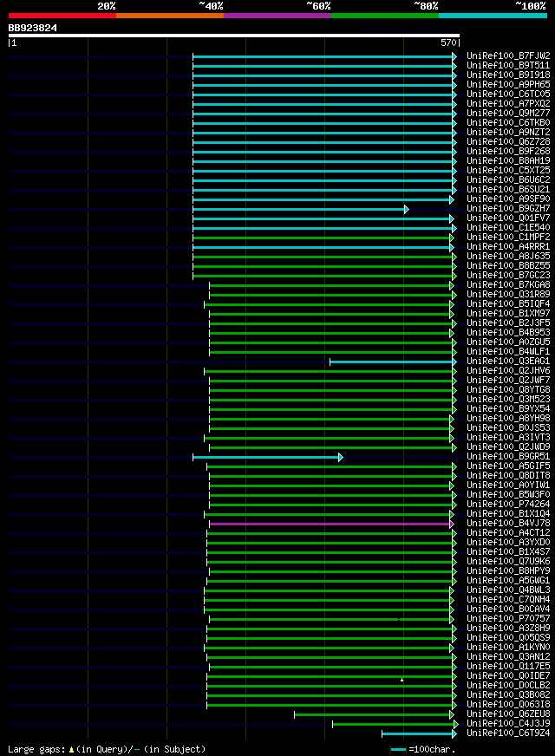
Task: Select the UniRef100_A4CT12 label
Action: [x=508, y=533]
